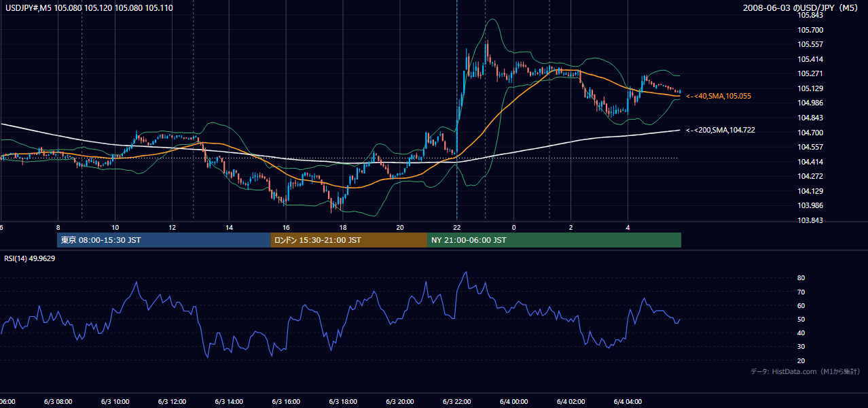Click hour label 0 under the price chart
868x408 pixels.
[514, 228]
